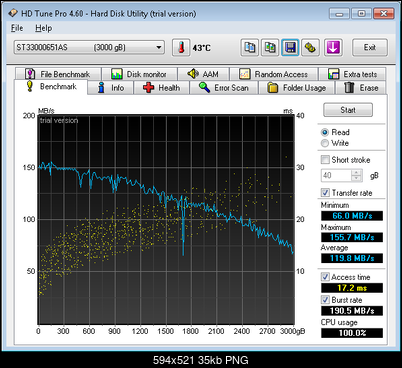Open the Help menu
This screenshot has width=402, height=368.
pyautogui.click(x=44, y=28)
